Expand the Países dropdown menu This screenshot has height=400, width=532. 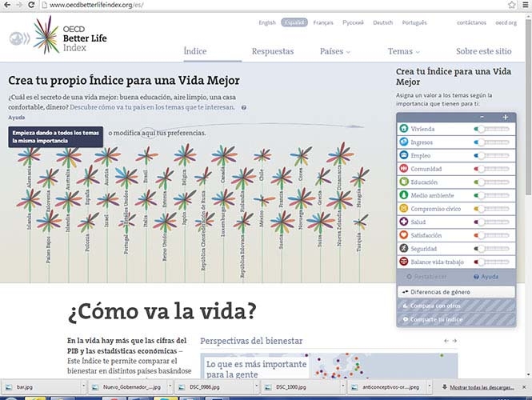click(x=335, y=51)
